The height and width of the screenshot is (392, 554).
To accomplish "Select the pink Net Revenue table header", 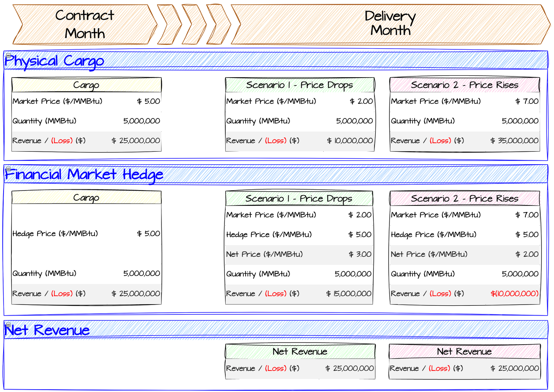I will (x=465, y=352).
